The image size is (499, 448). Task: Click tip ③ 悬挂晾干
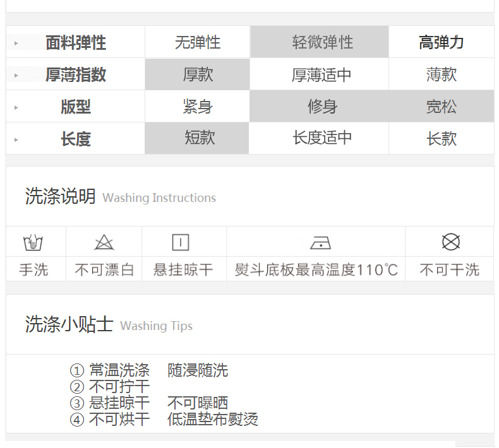(110, 403)
